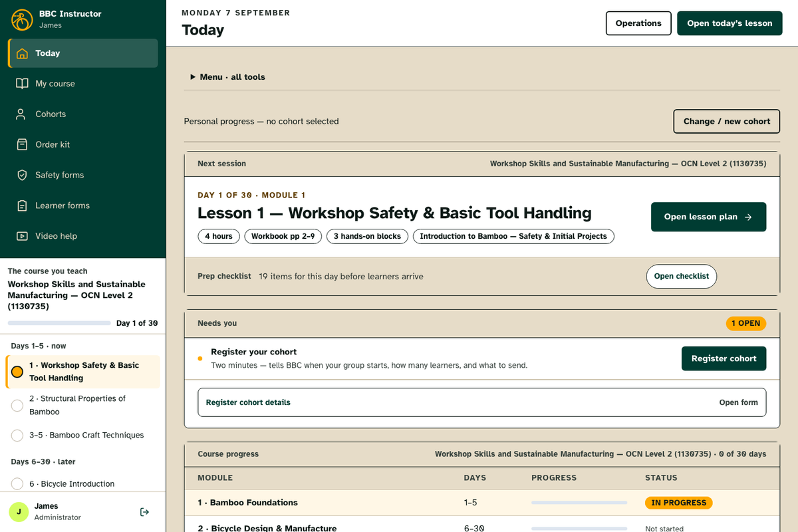The width and height of the screenshot is (798, 532).
Task: Click the Video help play icon
Action: [x=23, y=236]
